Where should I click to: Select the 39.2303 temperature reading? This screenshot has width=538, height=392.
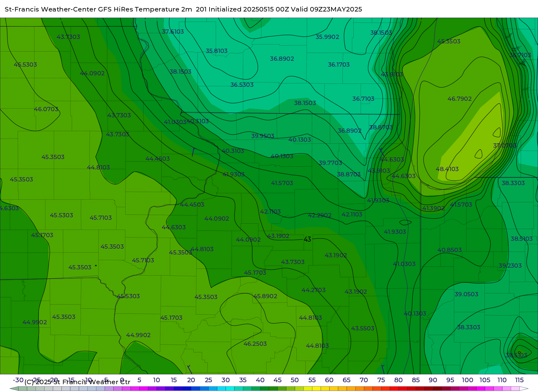coord(510,266)
